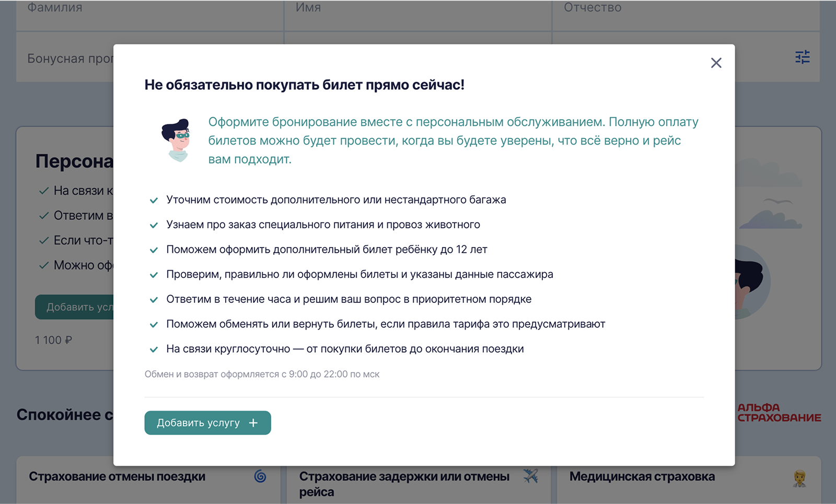This screenshot has width=836, height=504.
Task: Click the background 'Добавить усл' button behind dialog
Action: coord(74,307)
